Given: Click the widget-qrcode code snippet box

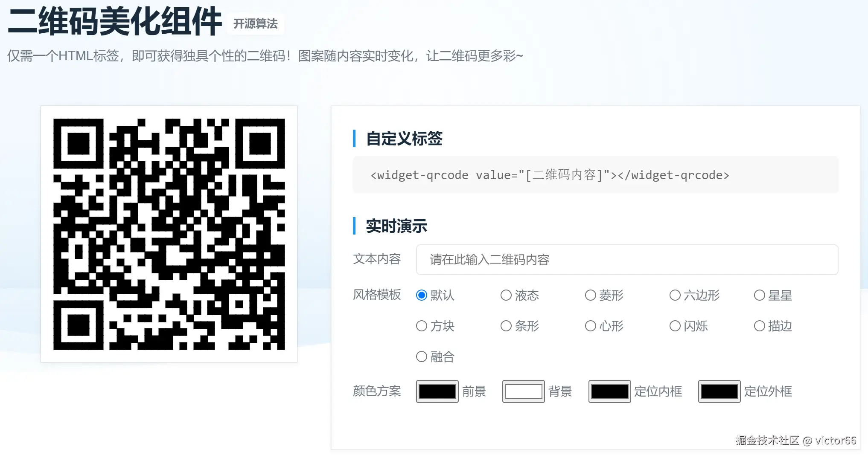Looking at the screenshot, I should pyautogui.click(x=595, y=175).
